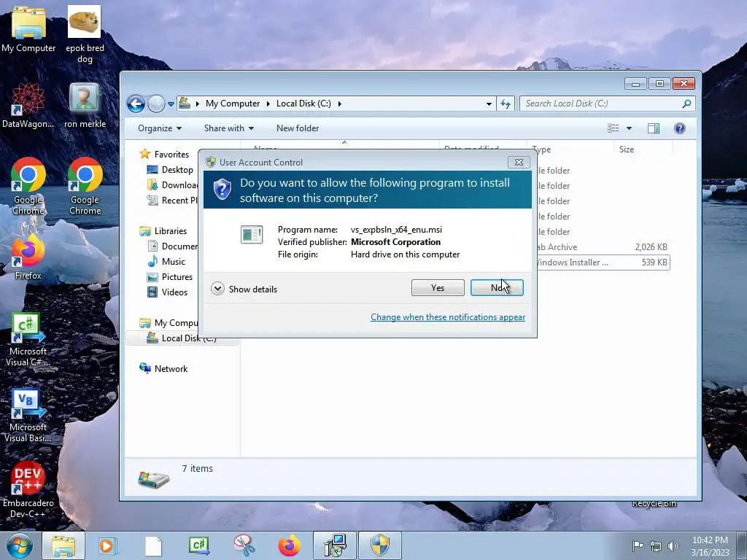
Task: Refresh the Explorer folder view
Action: 506,104
